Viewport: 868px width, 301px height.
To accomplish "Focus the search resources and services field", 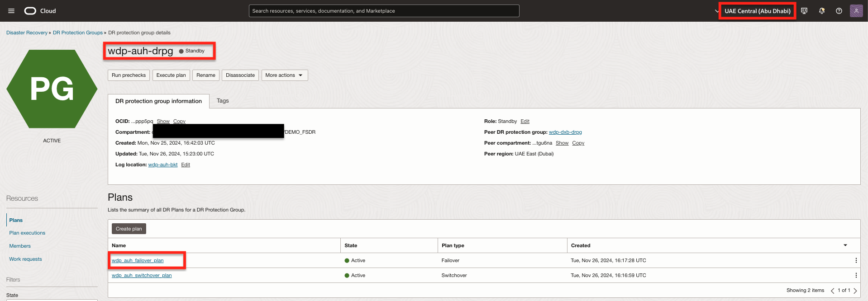I will pyautogui.click(x=384, y=11).
